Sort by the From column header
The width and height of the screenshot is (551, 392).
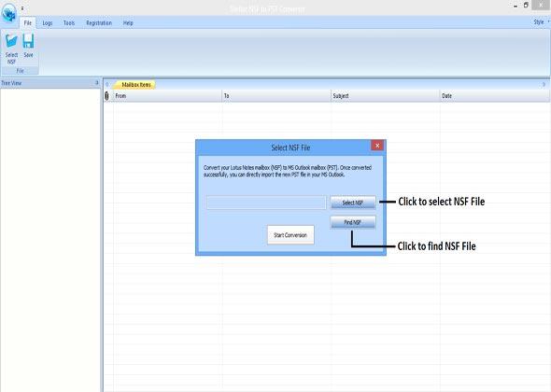pos(167,95)
